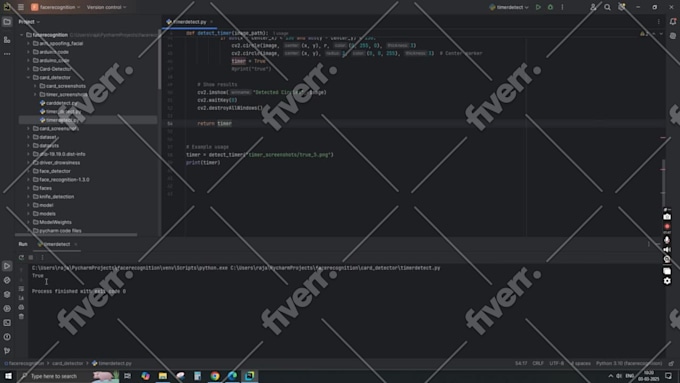Expand the card_screenshots subfolder under card_detector
Viewport: 680px width, 383px height.
(36, 86)
